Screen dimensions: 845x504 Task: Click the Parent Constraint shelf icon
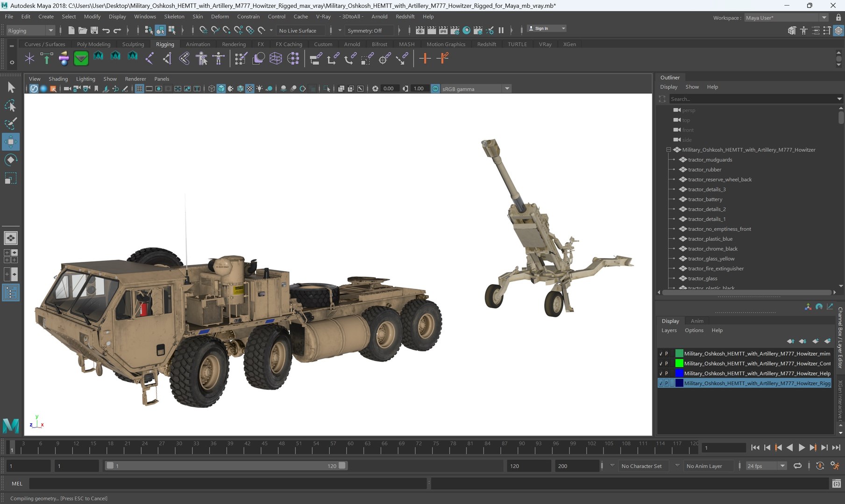click(x=316, y=58)
